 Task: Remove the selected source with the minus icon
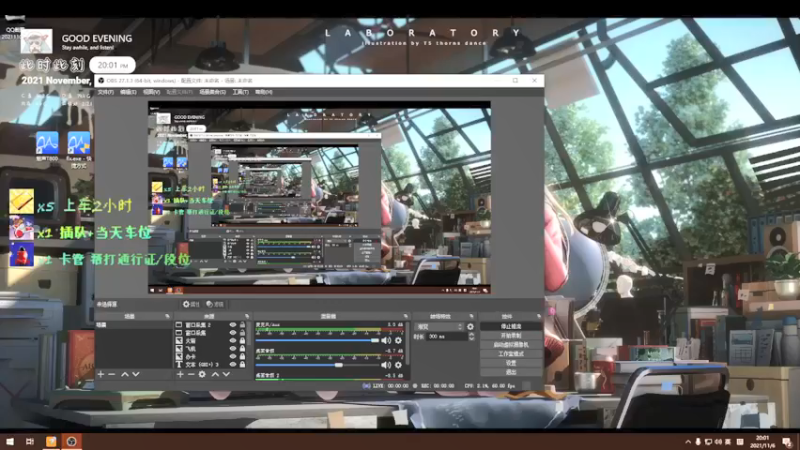pos(191,374)
